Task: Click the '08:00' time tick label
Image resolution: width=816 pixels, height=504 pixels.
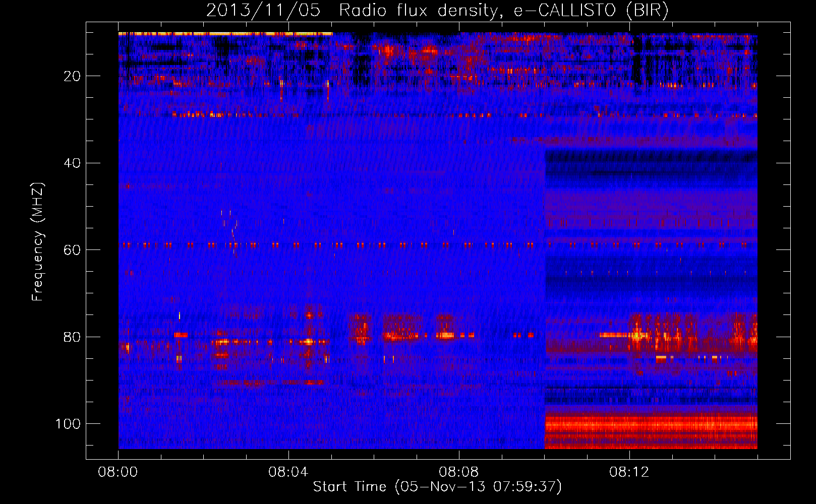Action: tap(118, 472)
